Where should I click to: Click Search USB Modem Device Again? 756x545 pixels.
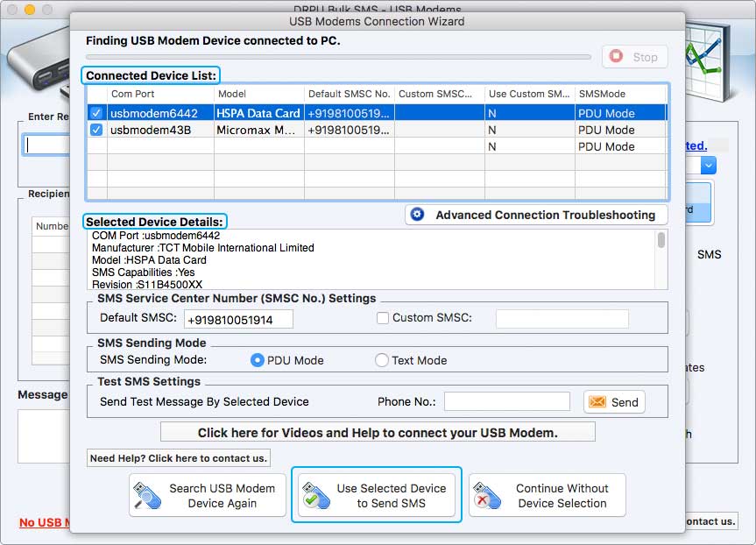click(x=208, y=495)
